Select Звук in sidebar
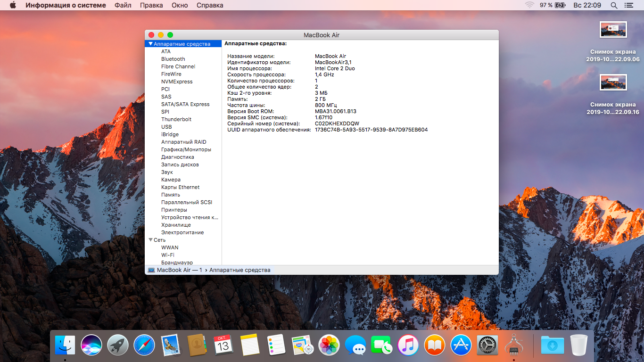The height and width of the screenshot is (362, 644). coord(167,172)
